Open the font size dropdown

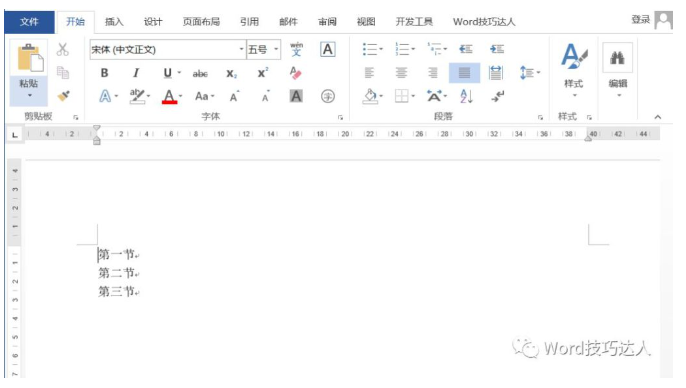tap(276, 49)
